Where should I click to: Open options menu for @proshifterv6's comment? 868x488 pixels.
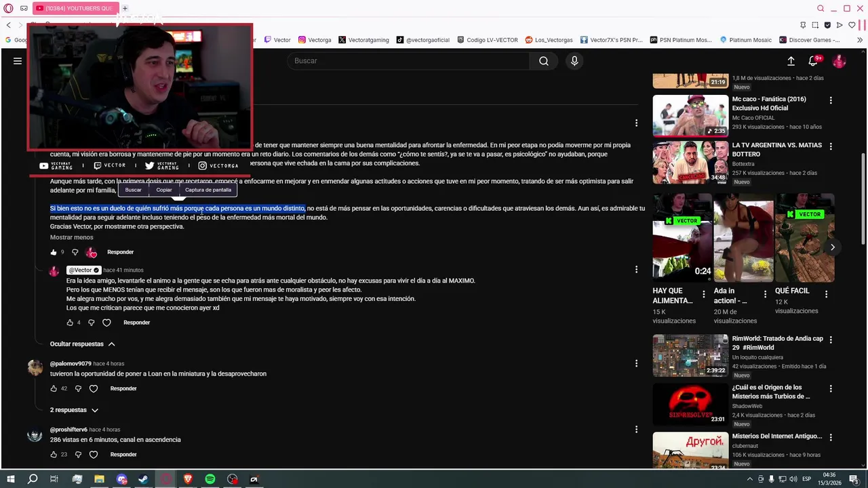click(636, 430)
